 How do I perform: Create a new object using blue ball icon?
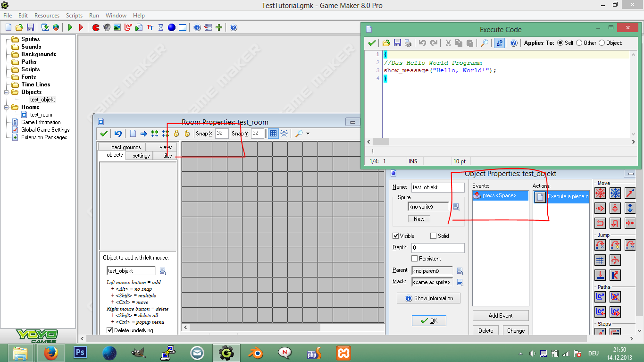172,27
